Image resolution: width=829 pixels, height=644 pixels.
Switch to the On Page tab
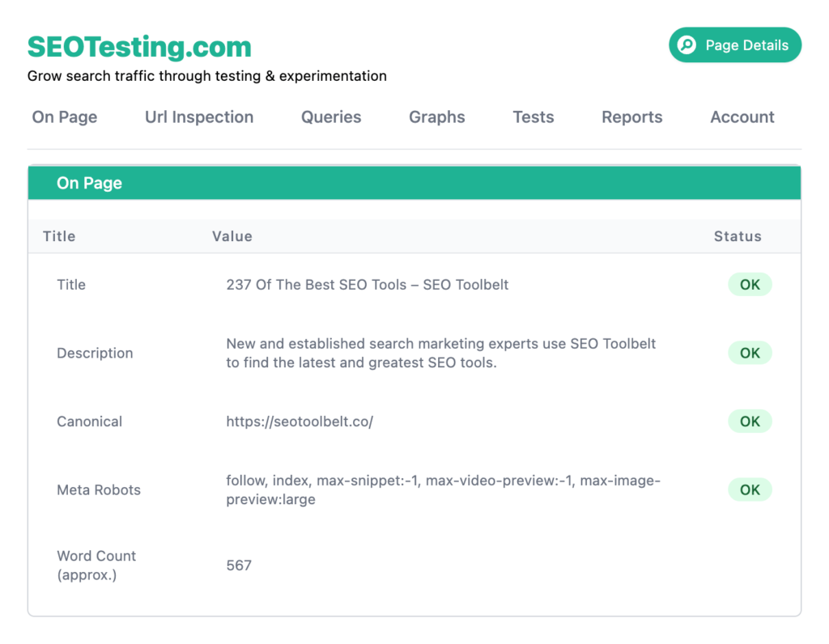point(65,117)
